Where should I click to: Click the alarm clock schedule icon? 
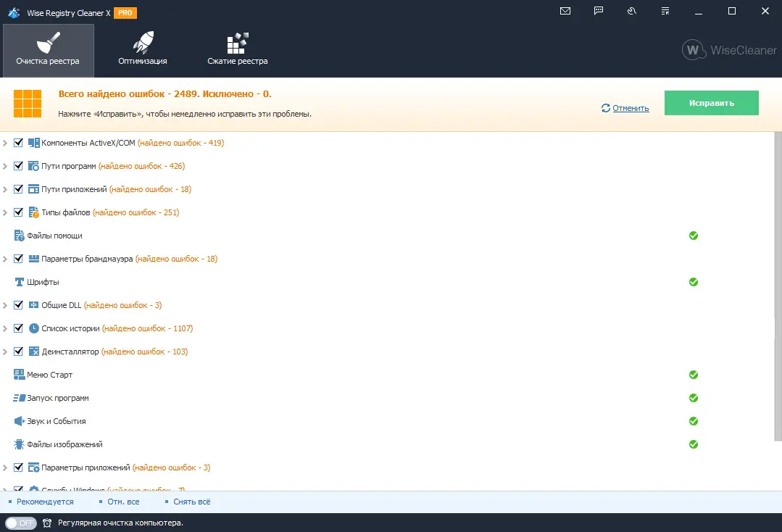47,523
